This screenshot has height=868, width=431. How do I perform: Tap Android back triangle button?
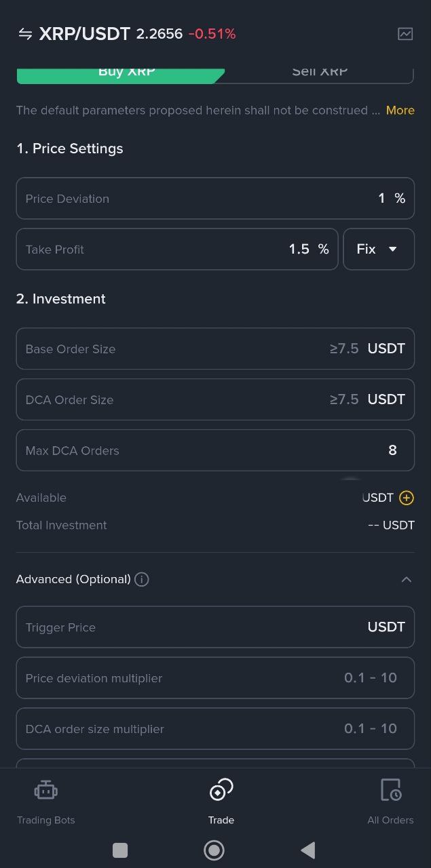(307, 850)
